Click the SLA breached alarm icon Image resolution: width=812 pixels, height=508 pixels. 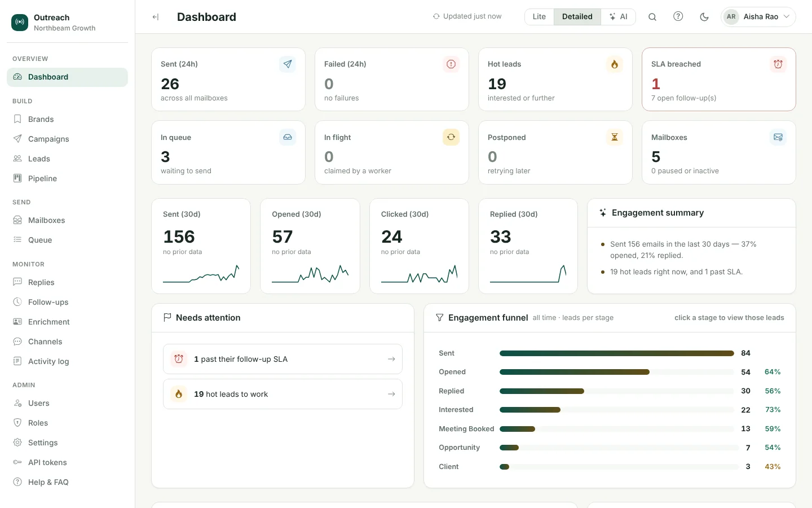tap(778, 64)
